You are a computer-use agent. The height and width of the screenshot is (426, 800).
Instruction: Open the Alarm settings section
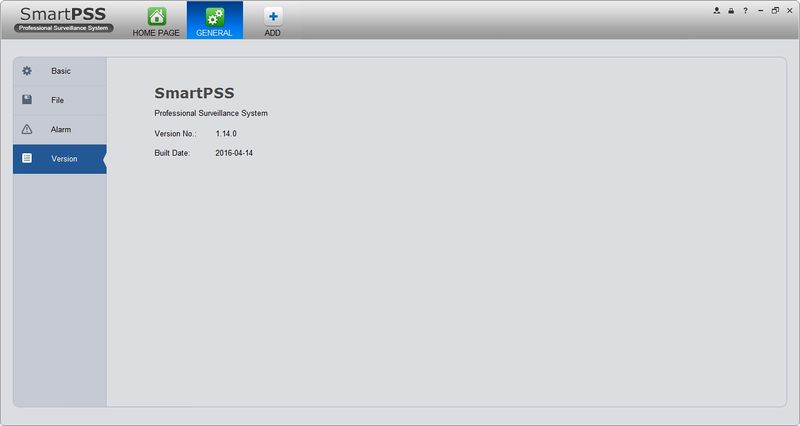[60, 130]
